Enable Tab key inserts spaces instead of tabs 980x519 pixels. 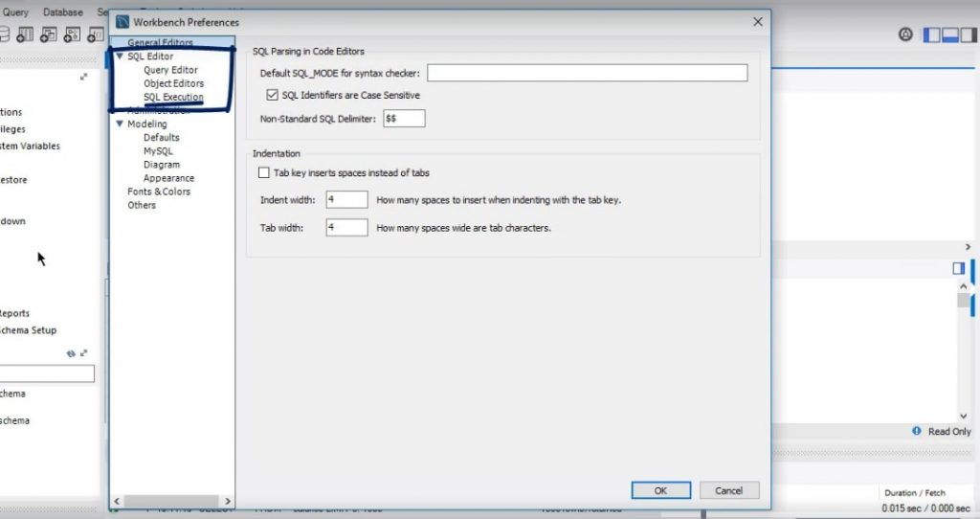[264, 173]
